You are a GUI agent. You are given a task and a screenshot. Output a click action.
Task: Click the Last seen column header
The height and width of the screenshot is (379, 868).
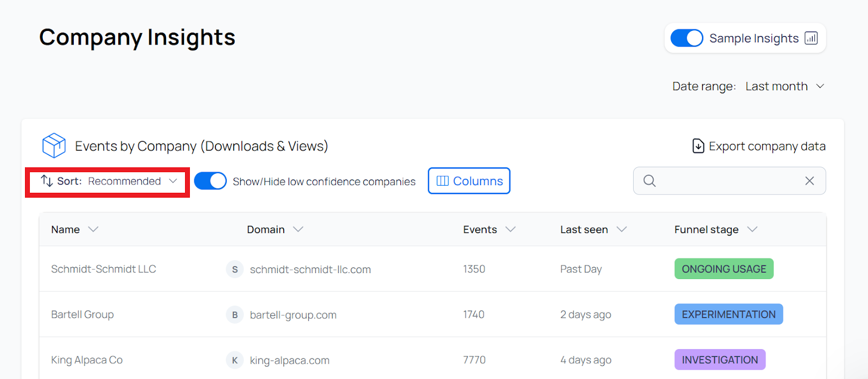click(x=584, y=230)
